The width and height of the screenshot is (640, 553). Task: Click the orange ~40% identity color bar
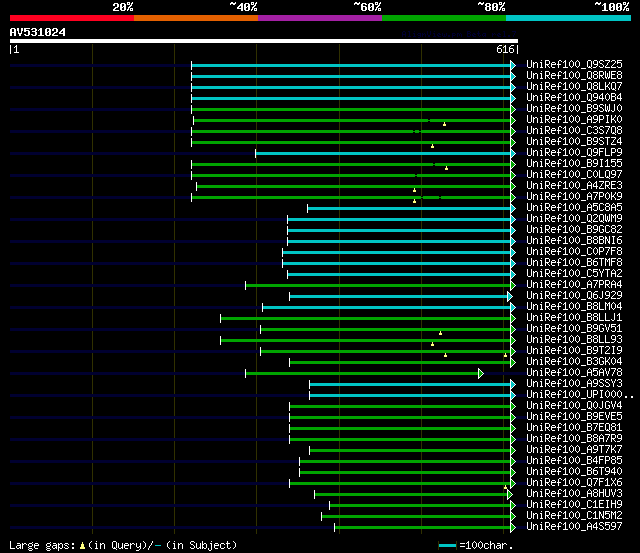coord(196,18)
